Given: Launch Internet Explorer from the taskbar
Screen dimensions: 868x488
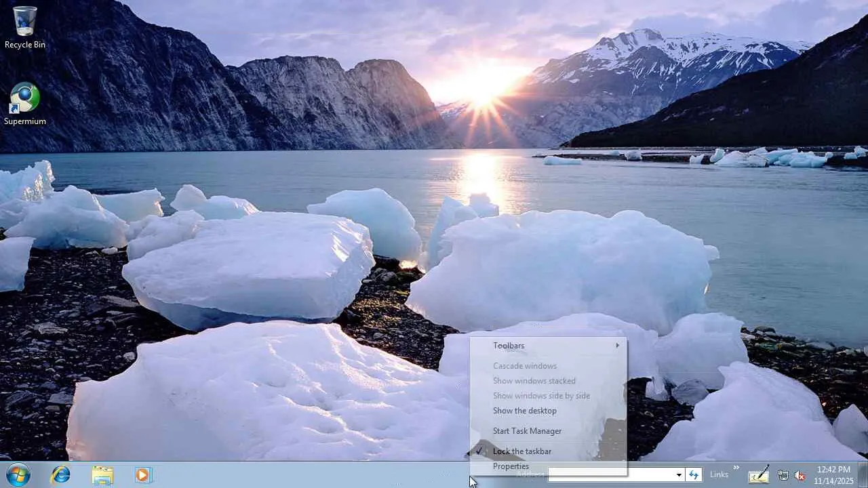Looking at the screenshot, I should [x=61, y=474].
